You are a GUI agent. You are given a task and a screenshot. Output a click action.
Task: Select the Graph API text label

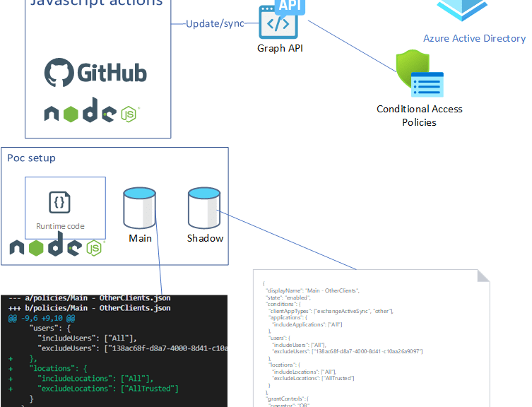[x=280, y=48]
